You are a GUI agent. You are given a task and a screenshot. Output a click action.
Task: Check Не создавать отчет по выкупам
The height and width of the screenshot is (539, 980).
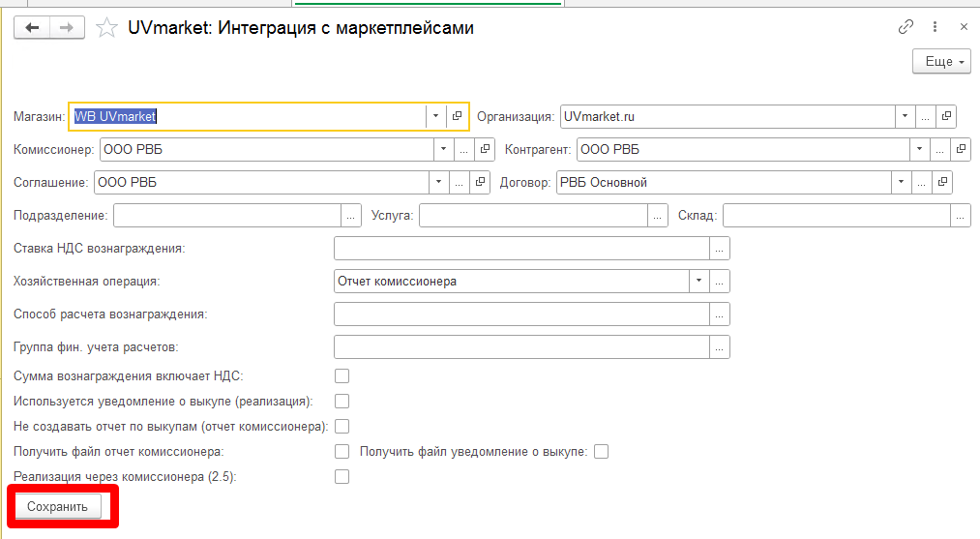pyautogui.click(x=342, y=427)
